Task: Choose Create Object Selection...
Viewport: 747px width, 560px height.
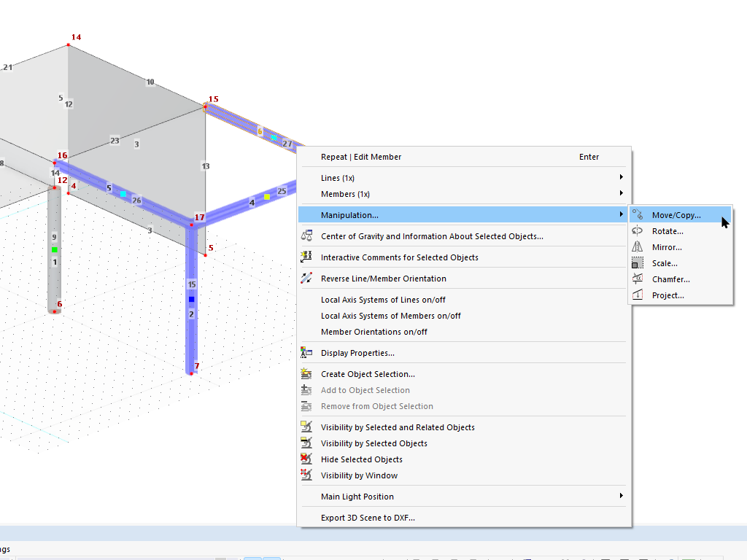Action: tap(462, 374)
